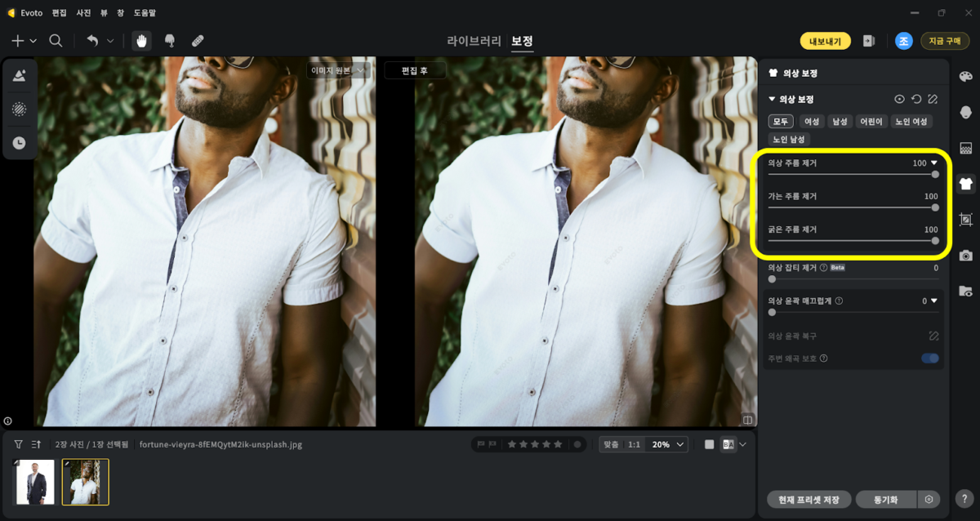This screenshot has width=980, height=521.
Task: Select the suited man thumbnail
Action: 35,482
